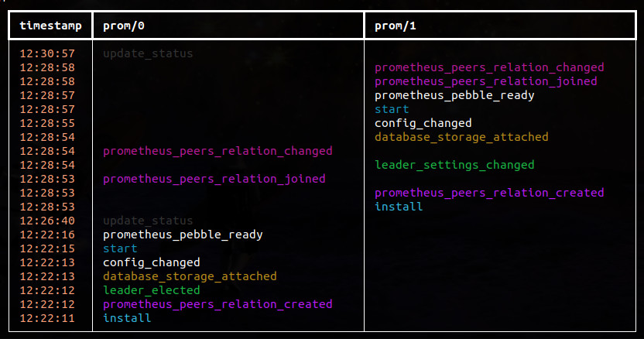Viewport: 644px width, 339px height.
Task: Select config_changed under prom/1
Action: 423,123
